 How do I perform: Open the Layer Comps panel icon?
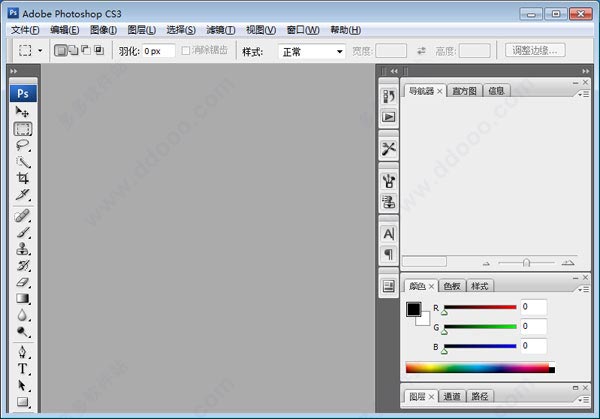click(389, 286)
